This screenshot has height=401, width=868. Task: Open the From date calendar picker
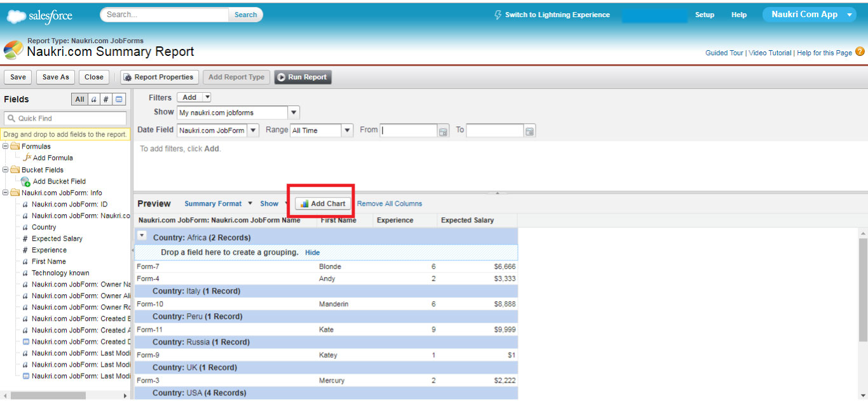pyautogui.click(x=444, y=131)
